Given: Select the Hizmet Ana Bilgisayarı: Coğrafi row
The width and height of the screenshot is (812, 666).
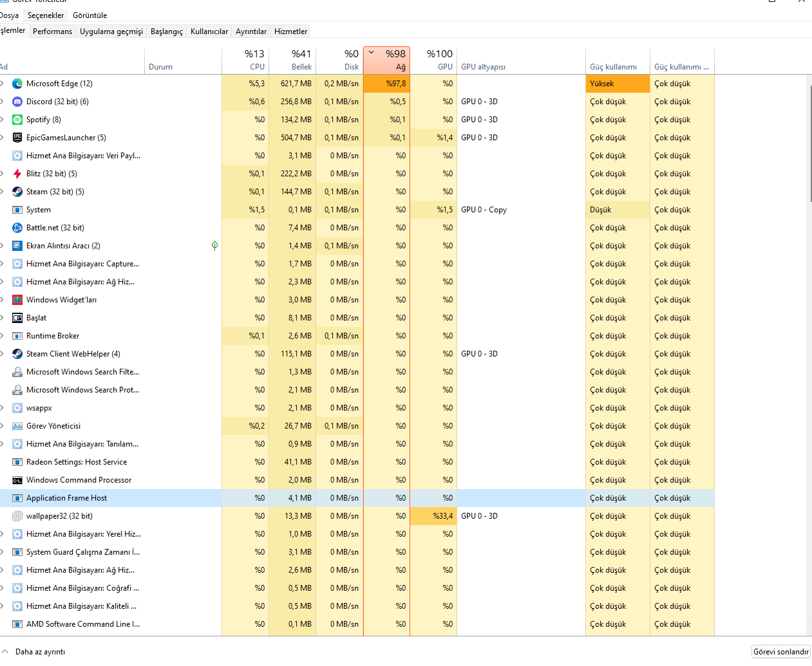Looking at the screenshot, I should click(x=357, y=588).
